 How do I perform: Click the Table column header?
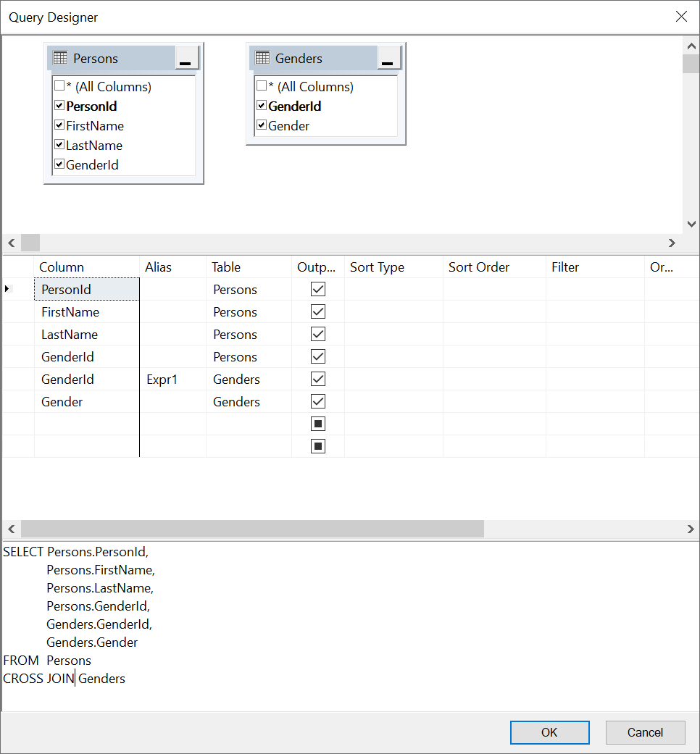[249, 267]
